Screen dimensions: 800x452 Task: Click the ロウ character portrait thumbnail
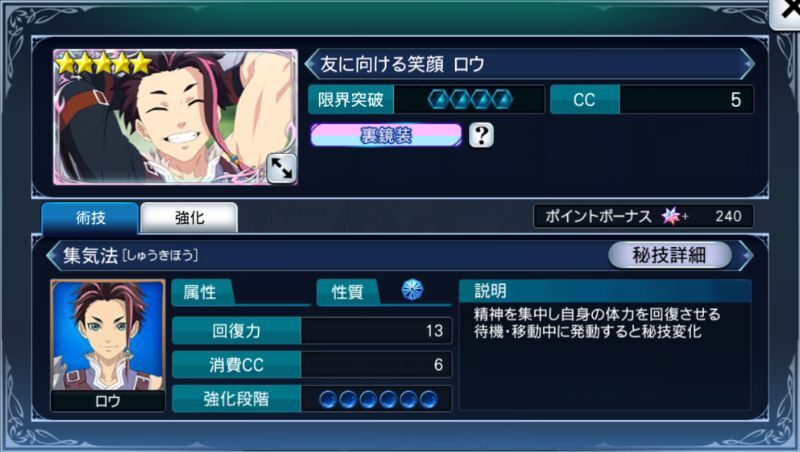[x=108, y=345]
